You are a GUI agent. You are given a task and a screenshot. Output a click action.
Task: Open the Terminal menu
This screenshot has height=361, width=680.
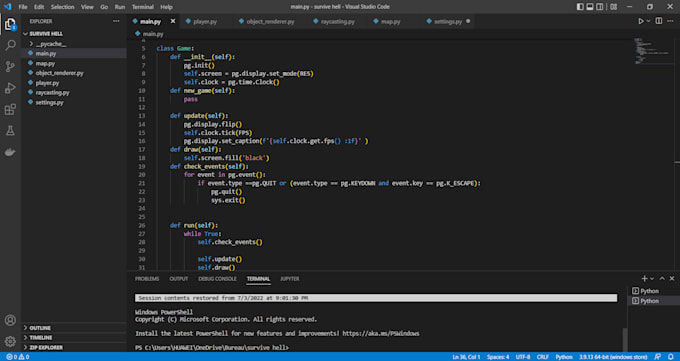[143, 7]
